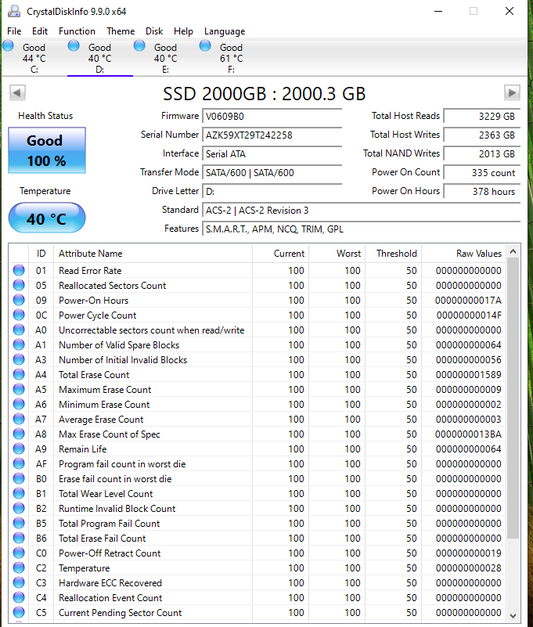
Task: Click status icon of Minimum Erase Count row
Action: [x=19, y=404]
